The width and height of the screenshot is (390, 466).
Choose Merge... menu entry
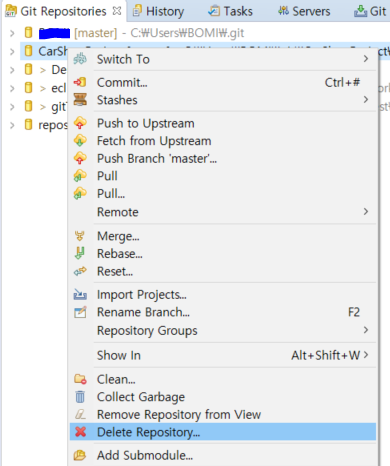click(x=223, y=236)
